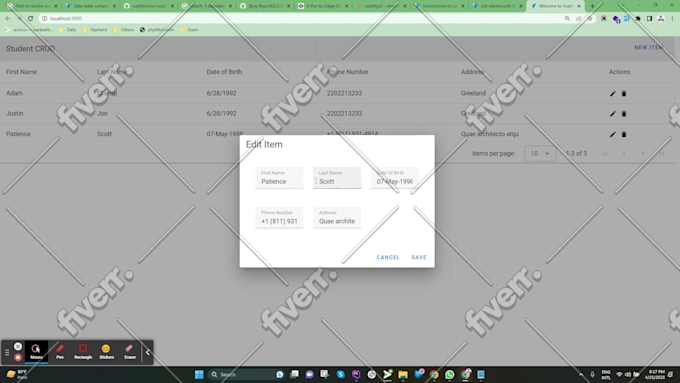Click the delete trash in the Patience row
This screenshot has height=383, width=680.
point(624,134)
